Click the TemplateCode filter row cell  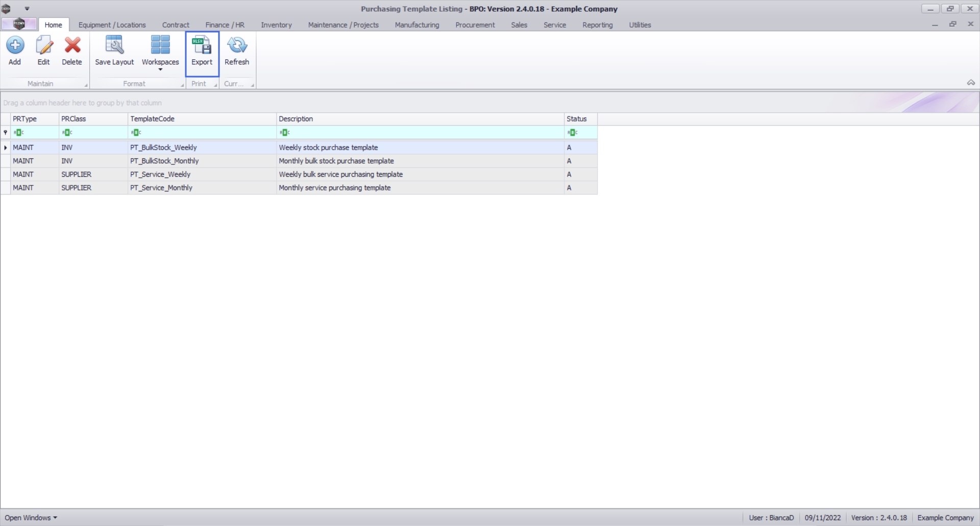[x=202, y=133]
